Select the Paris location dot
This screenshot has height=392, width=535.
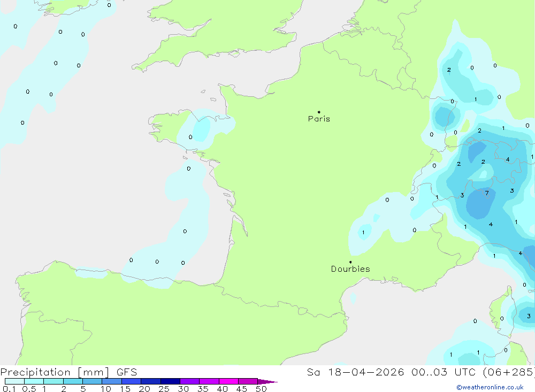tap(319, 112)
